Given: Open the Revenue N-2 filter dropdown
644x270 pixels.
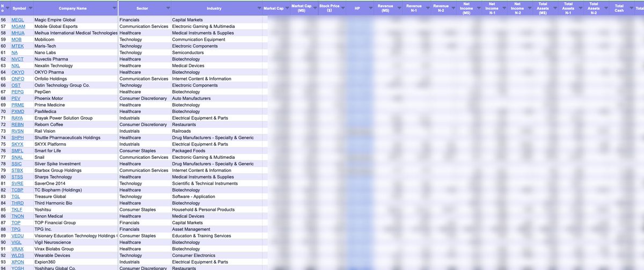Looking at the screenshot, I should point(453,9).
